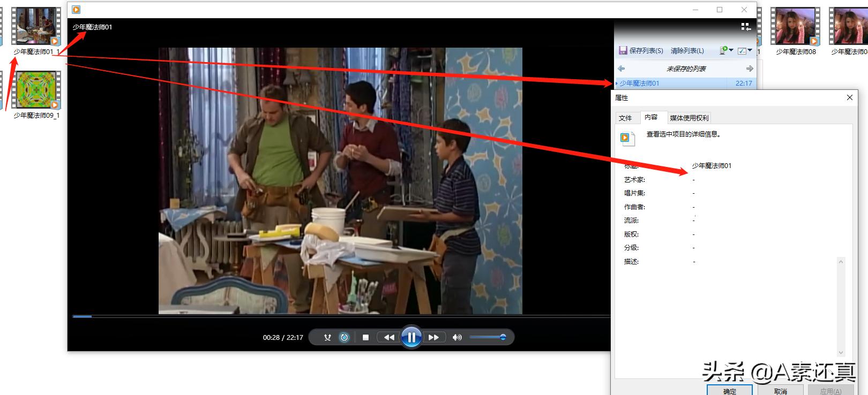Click the Windows Media Player title bar icon
Image resolution: width=868 pixels, height=395 pixels.
[76, 10]
